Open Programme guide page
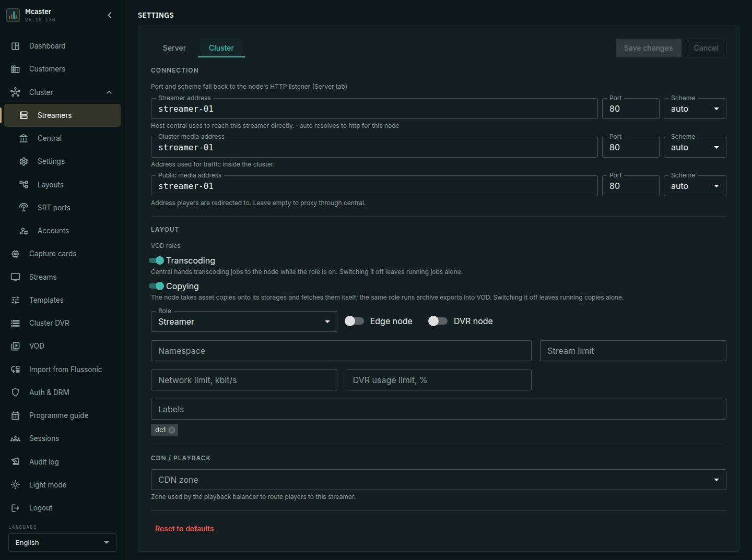The image size is (752, 560). (62, 415)
